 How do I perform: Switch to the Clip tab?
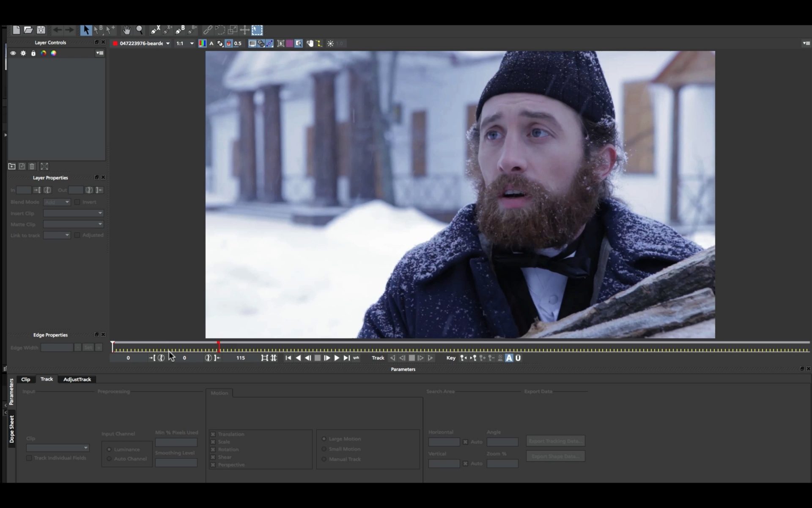pos(26,379)
